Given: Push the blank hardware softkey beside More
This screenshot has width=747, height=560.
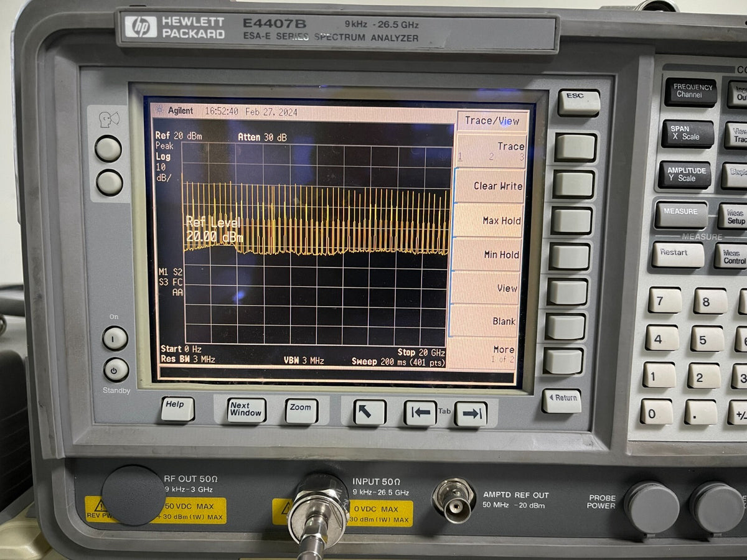Looking at the screenshot, I should point(563,361).
